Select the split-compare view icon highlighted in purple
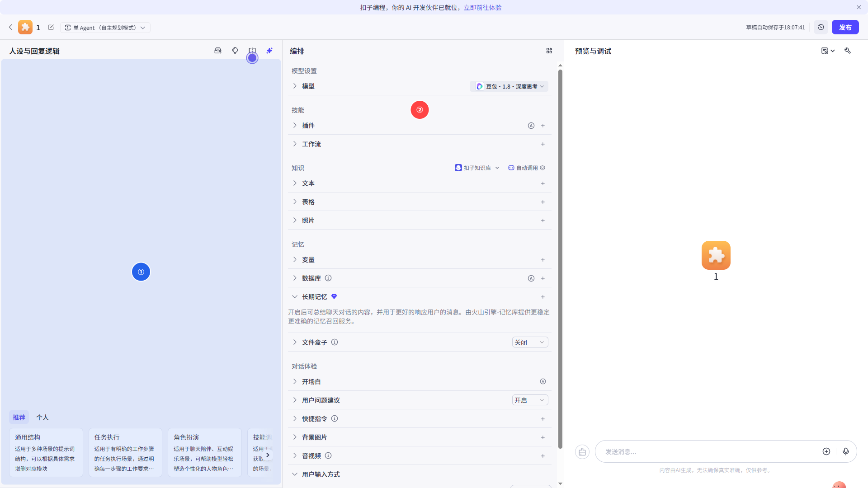 252,51
